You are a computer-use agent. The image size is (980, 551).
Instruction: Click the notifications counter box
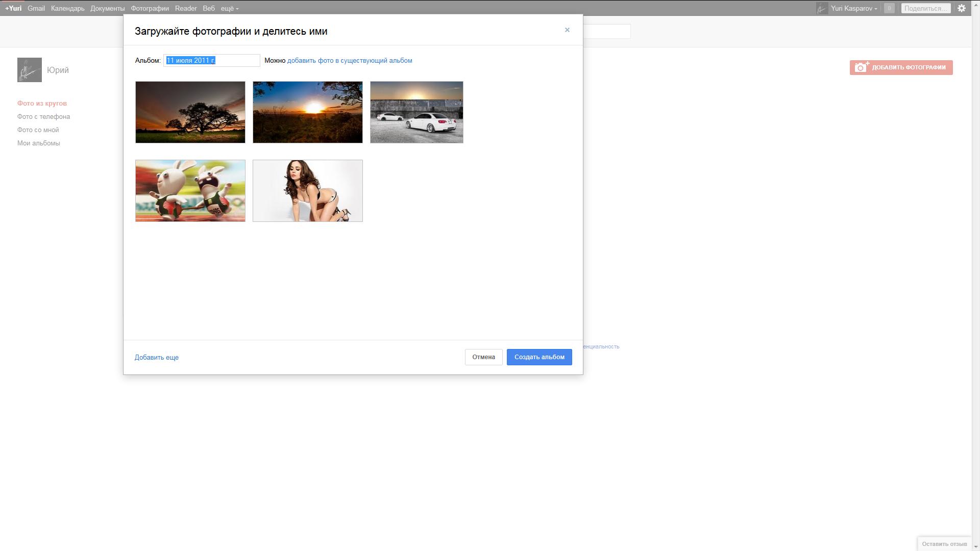click(x=889, y=8)
